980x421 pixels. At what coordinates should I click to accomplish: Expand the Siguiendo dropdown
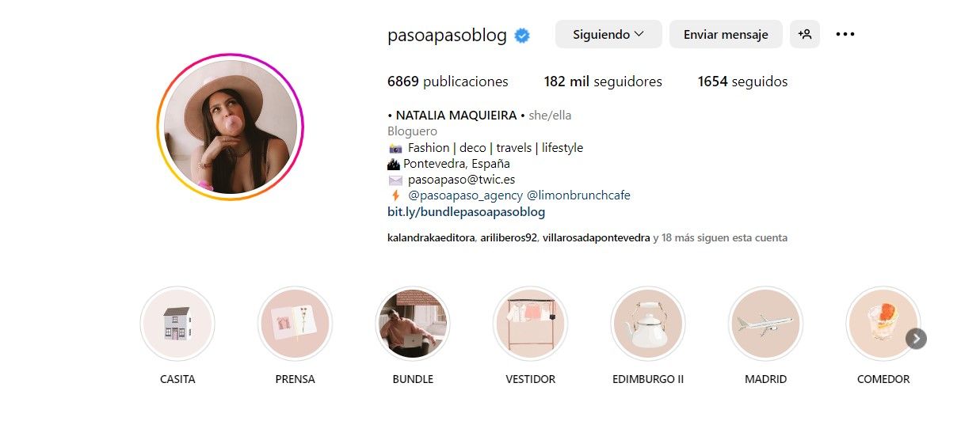tap(608, 34)
